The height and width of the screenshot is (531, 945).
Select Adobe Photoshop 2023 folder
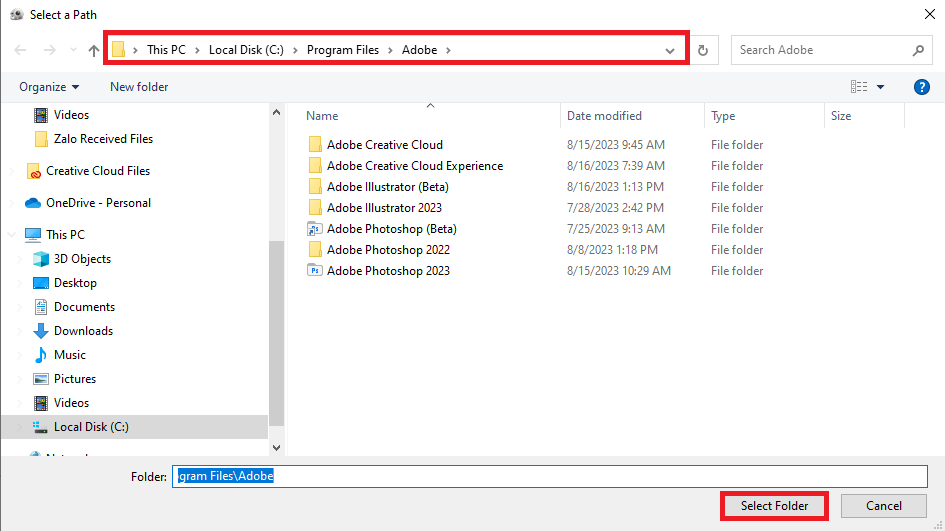[x=388, y=271]
